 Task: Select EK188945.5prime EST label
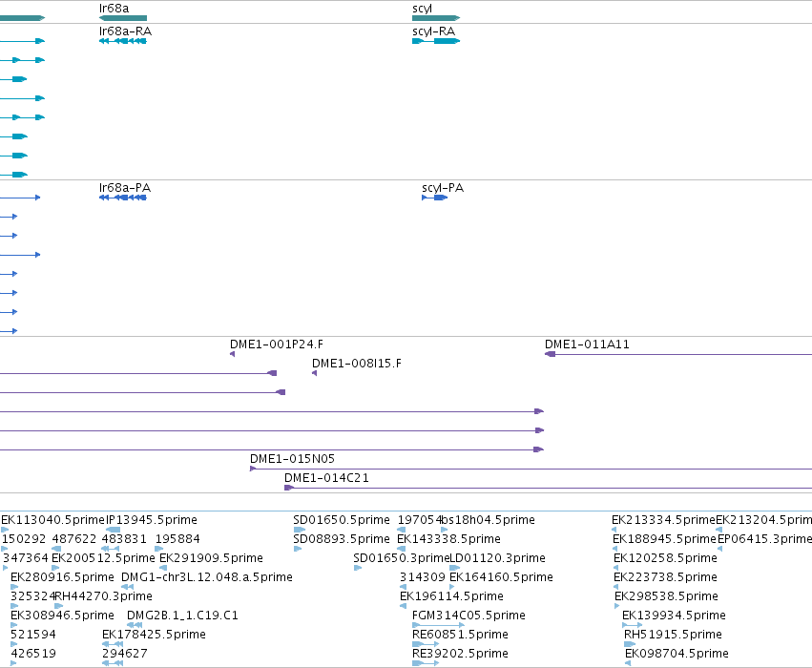tap(664, 538)
